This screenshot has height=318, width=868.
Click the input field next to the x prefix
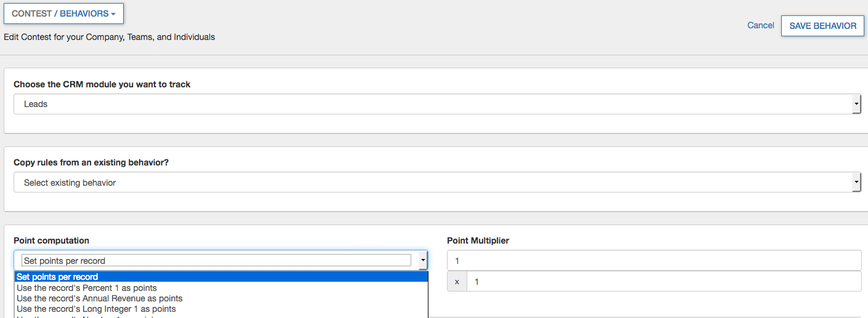pos(664,282)
